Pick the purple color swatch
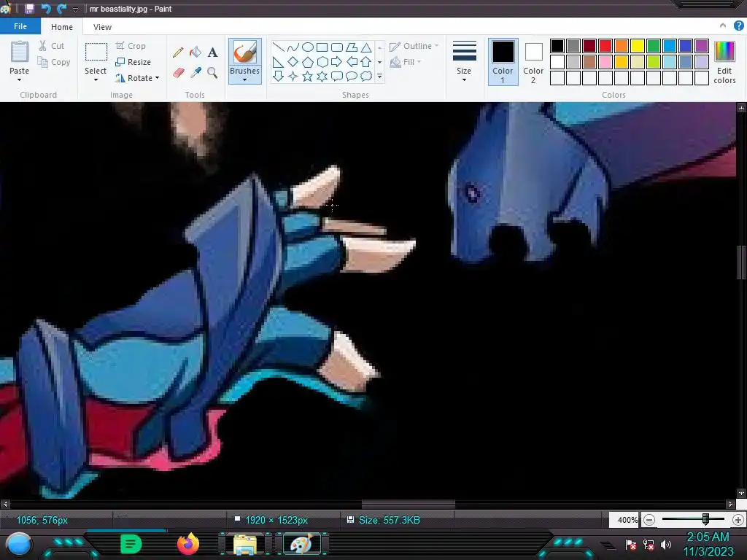The image size is (747, 560). coord(702,46)
